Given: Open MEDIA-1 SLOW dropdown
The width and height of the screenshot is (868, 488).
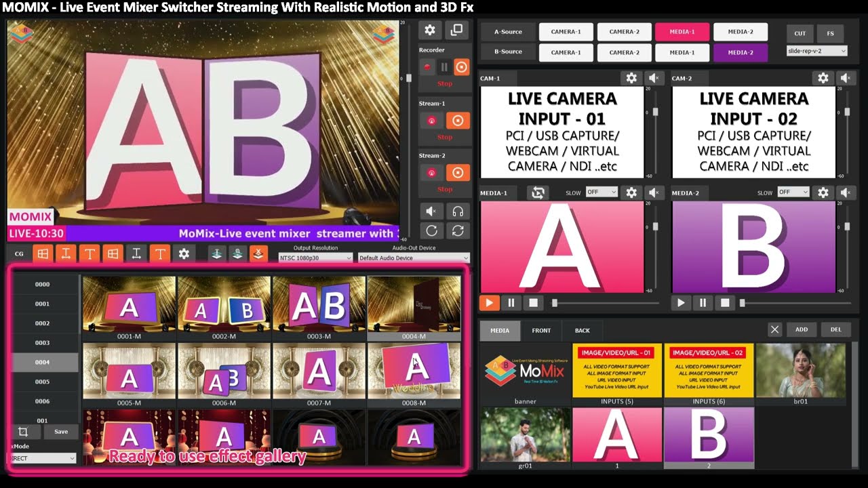Looking at the screenshot, I should (601, 192).
